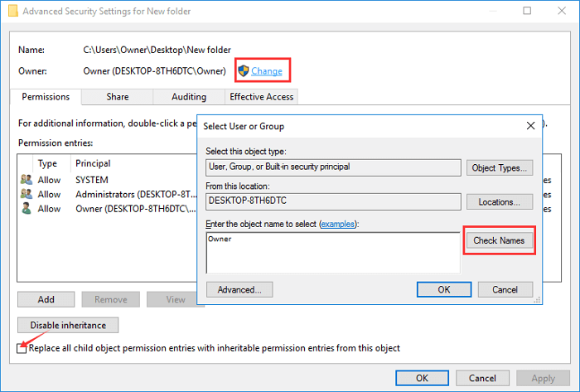The image size is (580, 392).
Task: Click Disable inheritance button
Action: (x=68, y=325)
